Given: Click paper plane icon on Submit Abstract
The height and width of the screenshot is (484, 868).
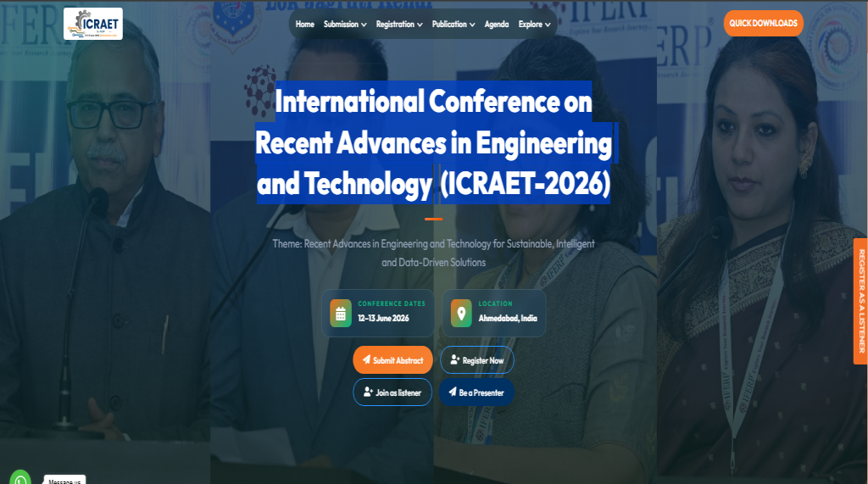Looking at the screenshot, I should tap(366, 359).
